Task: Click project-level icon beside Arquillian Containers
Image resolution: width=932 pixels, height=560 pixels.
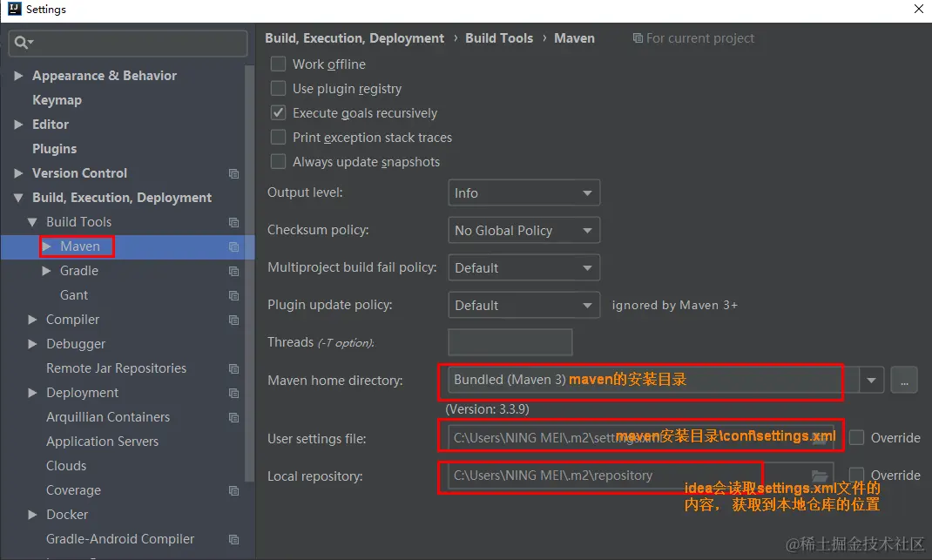Action: [233, 417]
